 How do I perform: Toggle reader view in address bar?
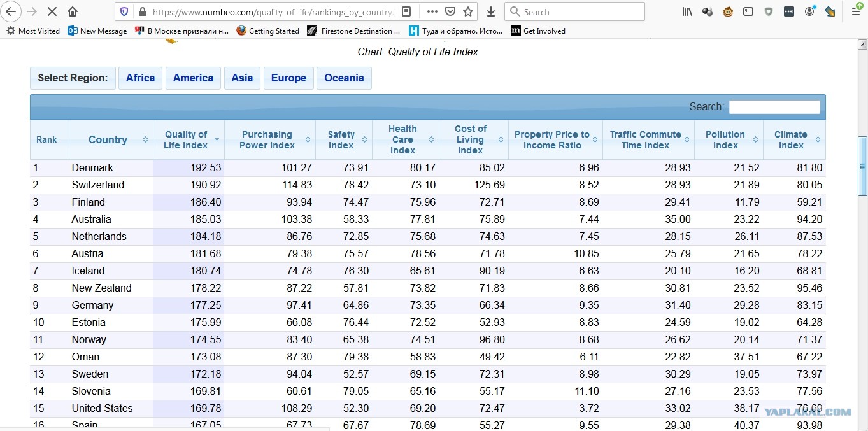[406, 11]
